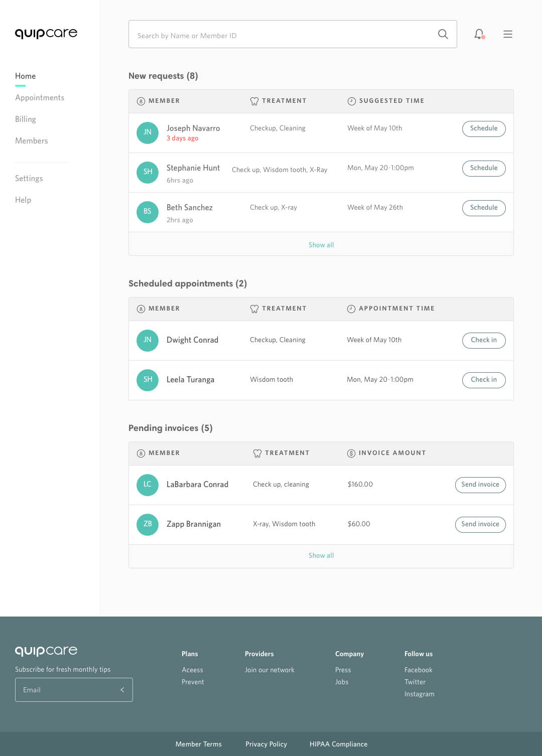Click 'Week of May 26th' suggested time

(375, 208)
